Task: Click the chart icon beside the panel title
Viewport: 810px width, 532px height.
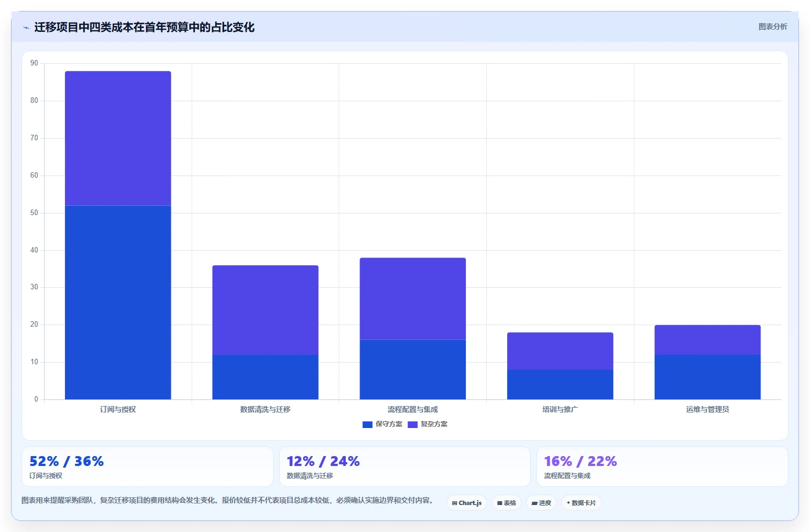Action: 26,28
